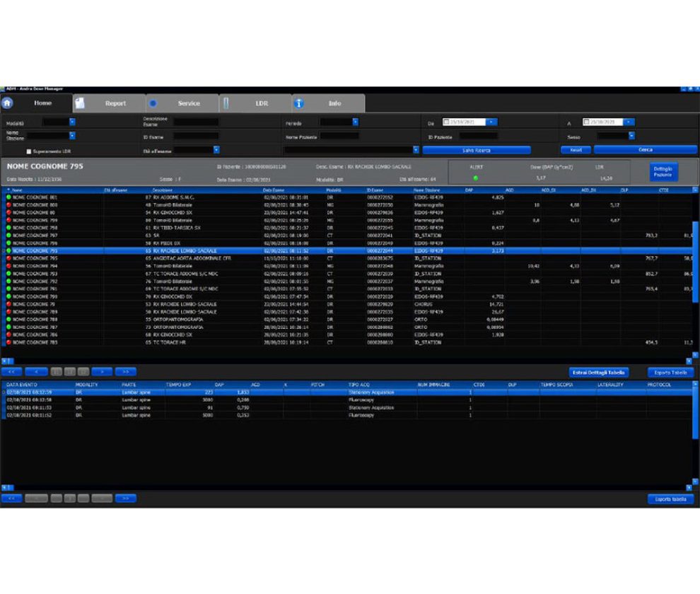The image size is (700, 594).
Task: Click the Home house icon
Action: pyautogui.click(x=8, y=103)
